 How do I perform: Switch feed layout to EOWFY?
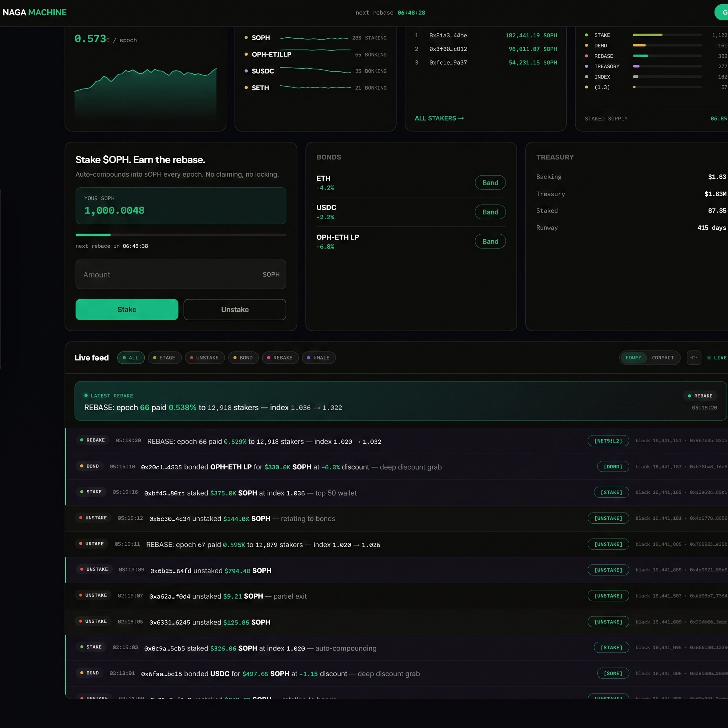(x=633, y=358)
